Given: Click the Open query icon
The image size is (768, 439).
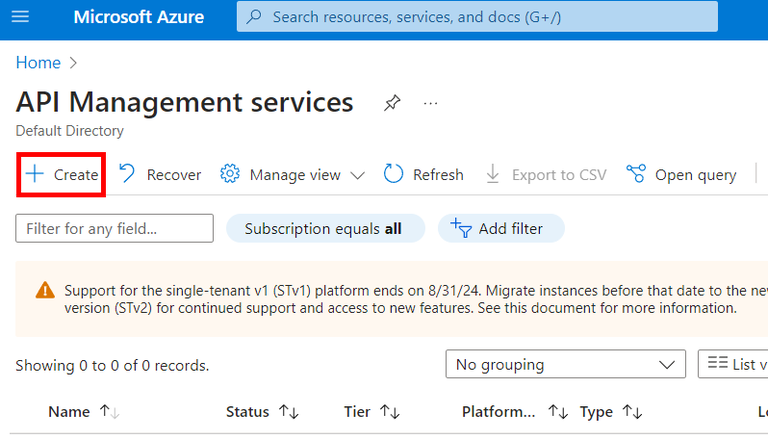Looking at the screenshot, I should pos(636,174).
